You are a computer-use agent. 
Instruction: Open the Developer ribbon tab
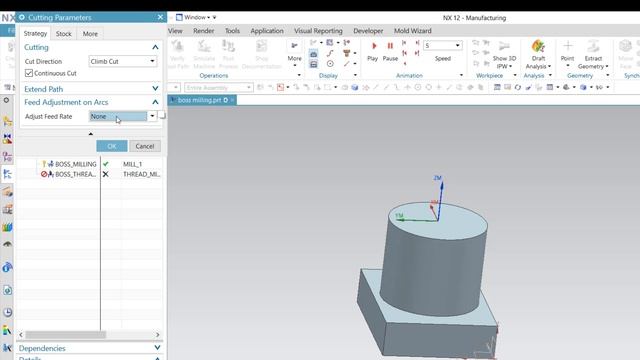[368, 31]
